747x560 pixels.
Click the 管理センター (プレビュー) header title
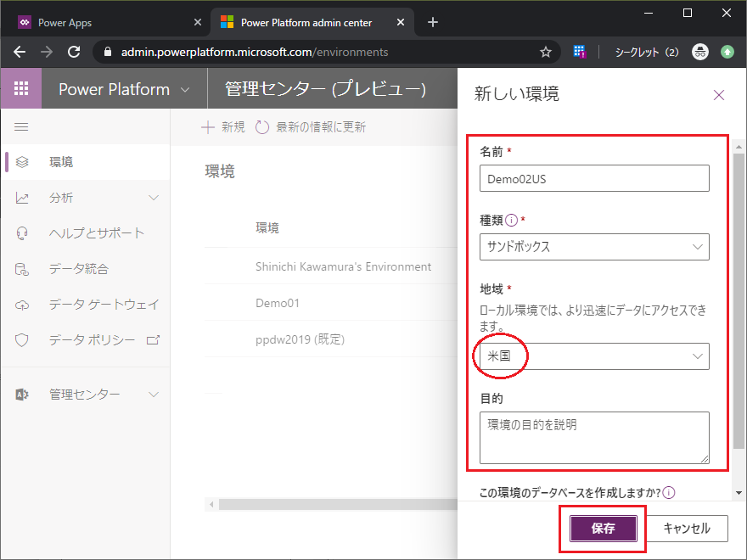[x=325, y=89]
